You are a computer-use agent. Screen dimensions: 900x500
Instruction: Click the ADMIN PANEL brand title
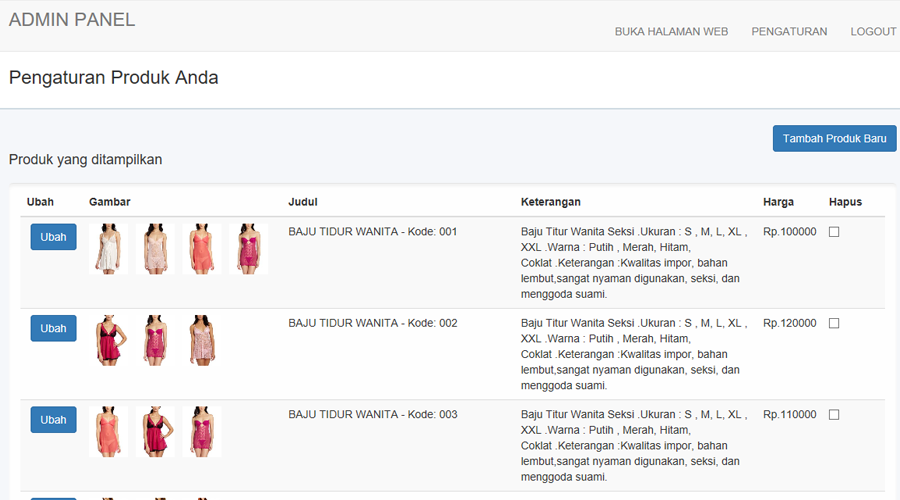click(x=72, y=20)
